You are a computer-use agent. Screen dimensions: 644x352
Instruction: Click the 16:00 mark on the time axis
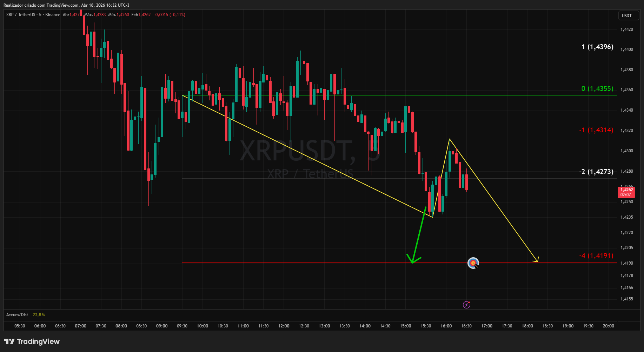446,326
